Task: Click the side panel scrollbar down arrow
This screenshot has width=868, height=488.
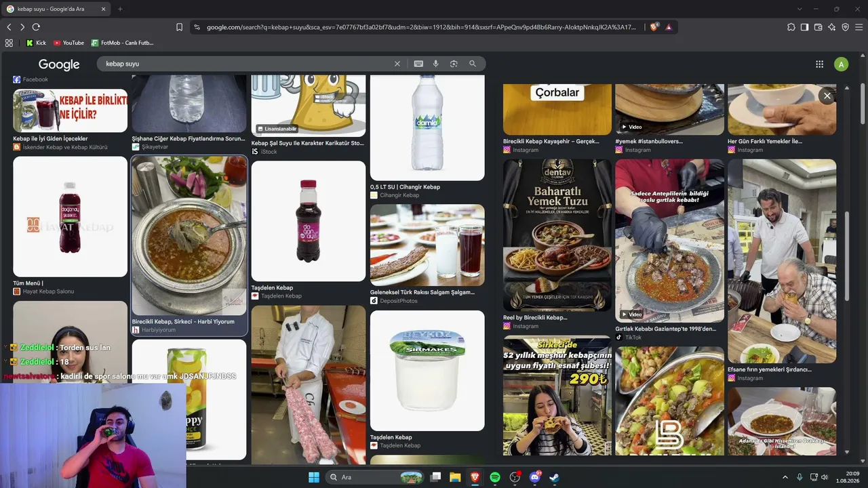Action: coord(846,451)
